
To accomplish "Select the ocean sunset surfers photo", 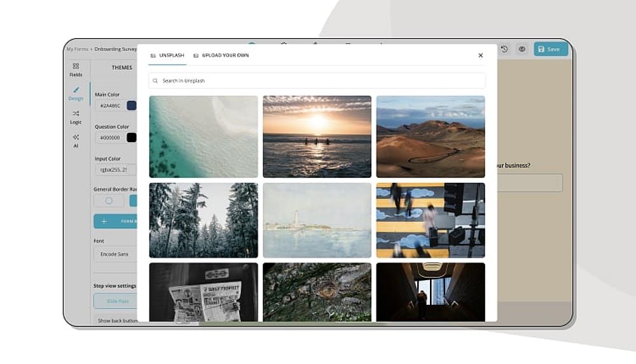I will pos(317,137).
